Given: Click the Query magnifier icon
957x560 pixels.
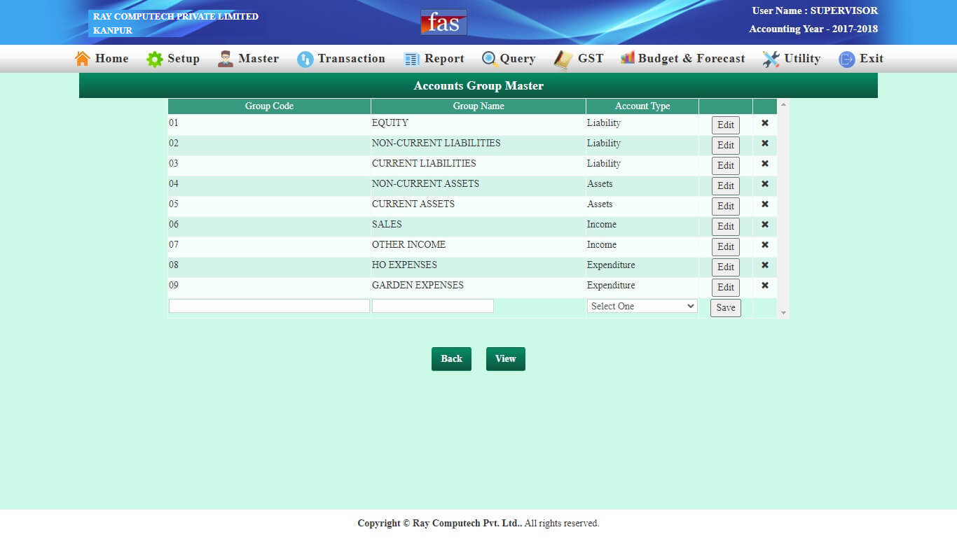Looking at the screenshot, I should click(490, 59).
